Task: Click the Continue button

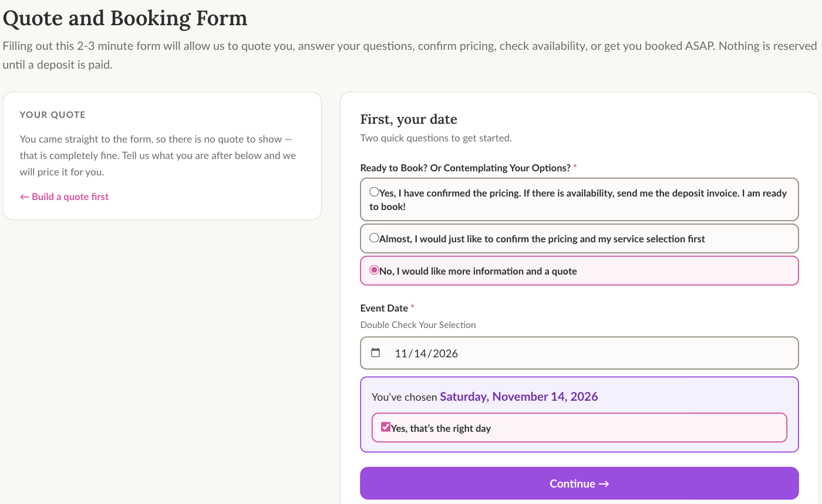Action: tap(580, 483)
